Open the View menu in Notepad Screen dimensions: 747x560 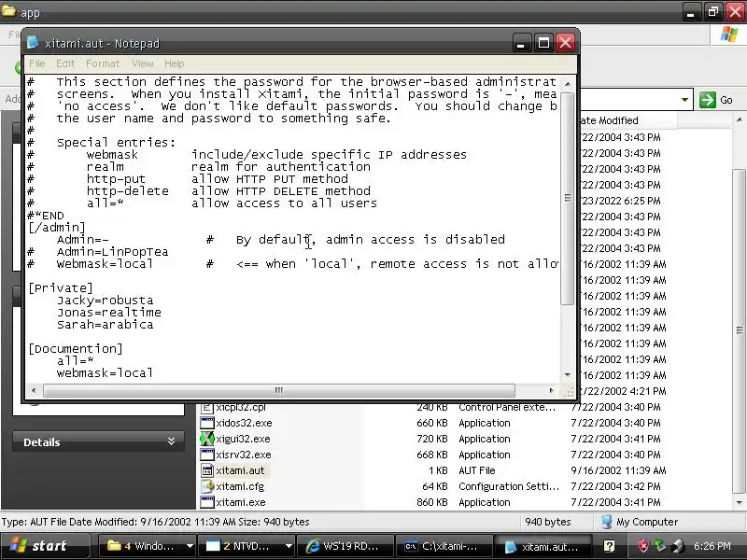click(143, 63)
